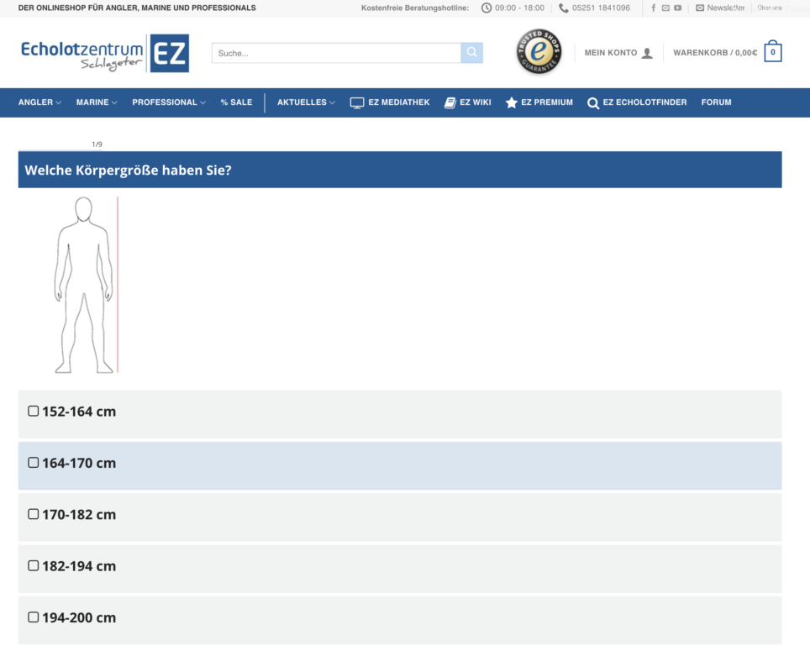Call hotline number 05251 1841096
The width and height of the screenshot is (810, 672).
click(x=601, y=8)
